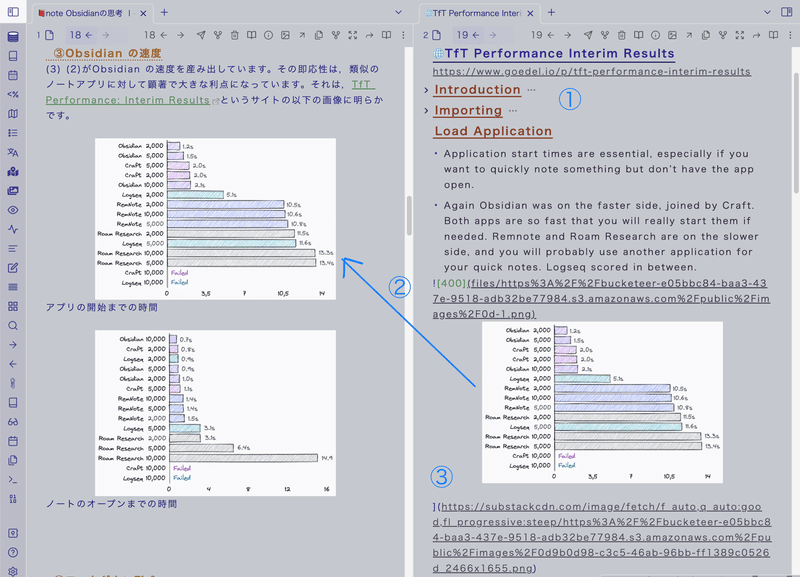The height and width of the screenshot is (577, 800).
Task: Open more options menu in right pane
Action: [x=790, y=35]
